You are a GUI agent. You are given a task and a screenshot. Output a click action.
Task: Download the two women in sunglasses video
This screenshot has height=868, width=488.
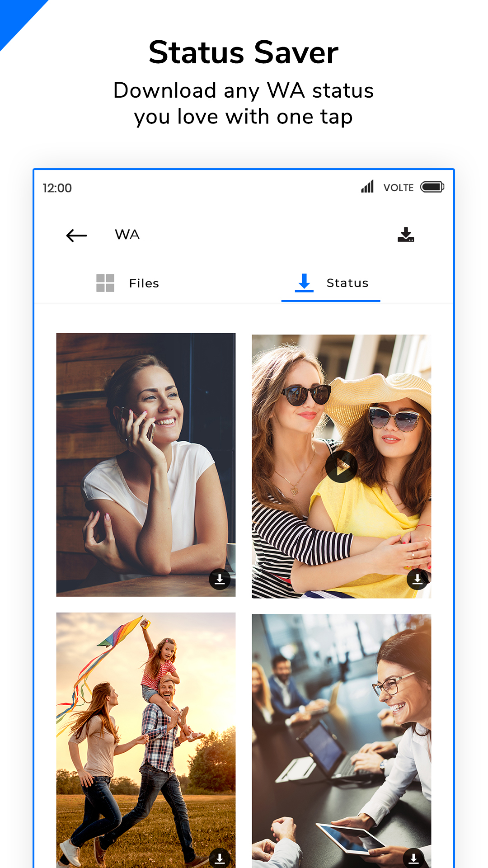click(417, 579)
